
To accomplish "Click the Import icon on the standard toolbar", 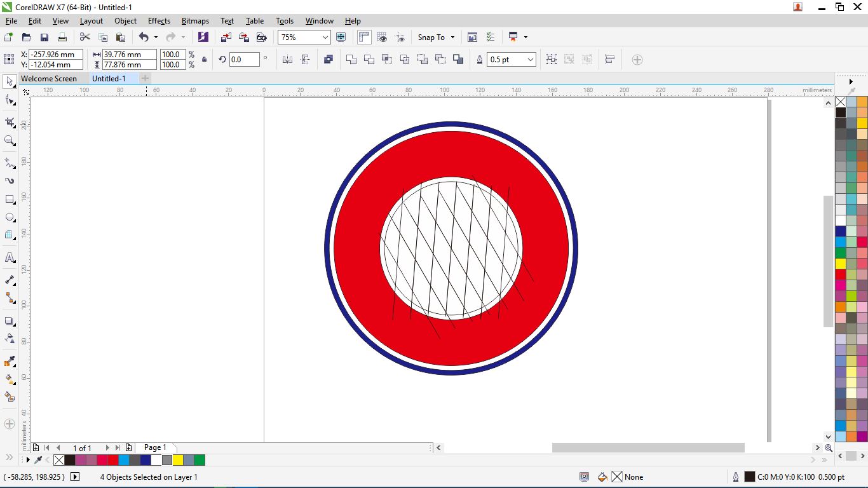I will click(226, 37).
